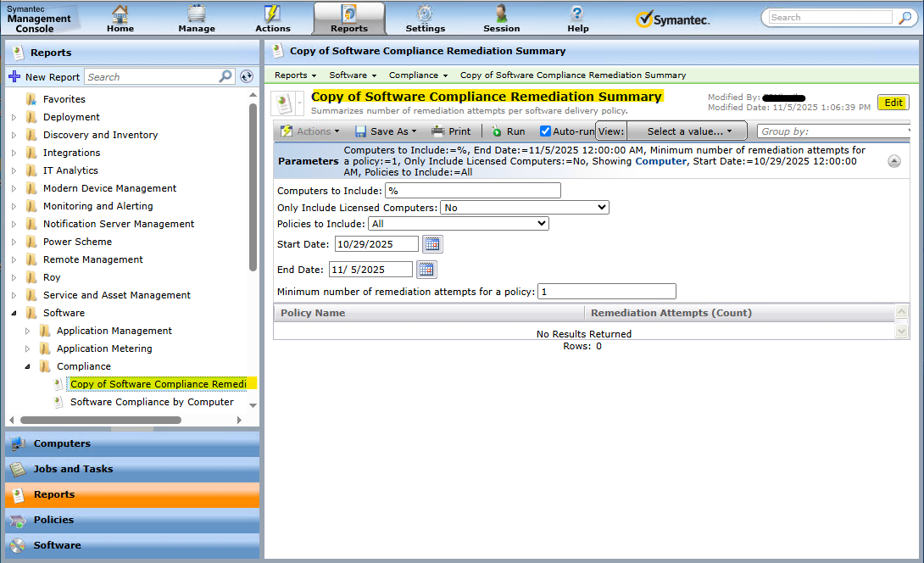Click New Report link
Image resolution: width=924 pixels, height=563 pixels.
(44, 77)
